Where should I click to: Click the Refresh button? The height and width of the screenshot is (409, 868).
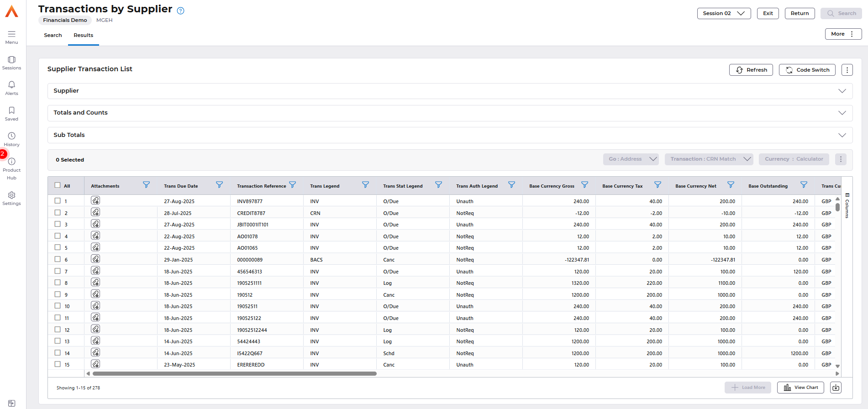point(751,70)
